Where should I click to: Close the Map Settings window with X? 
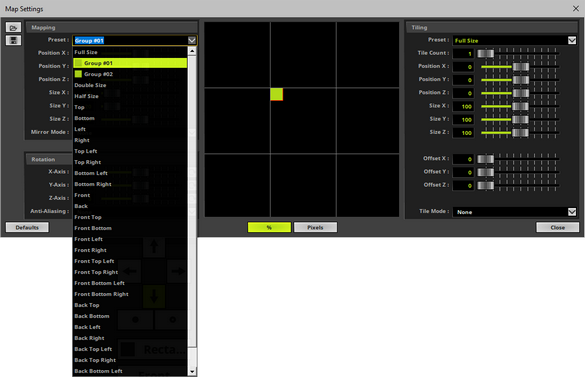point(576,9)
